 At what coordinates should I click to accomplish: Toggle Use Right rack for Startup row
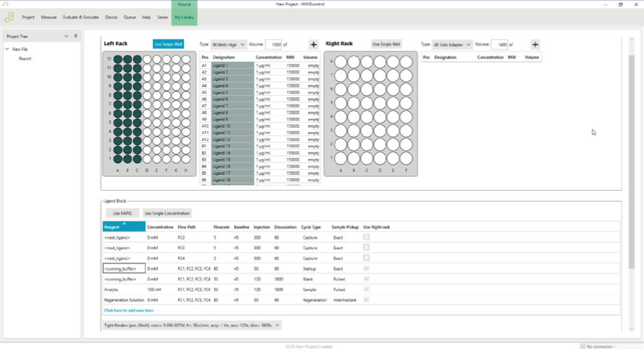pyautogui.click(x=366, y=268)
